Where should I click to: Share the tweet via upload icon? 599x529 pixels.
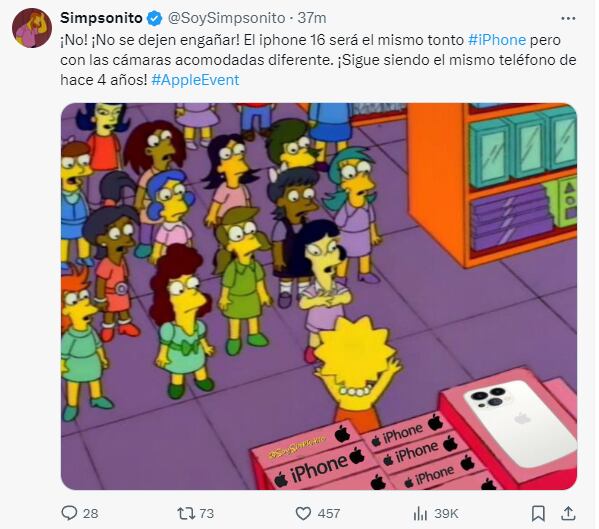click(568, 513)
